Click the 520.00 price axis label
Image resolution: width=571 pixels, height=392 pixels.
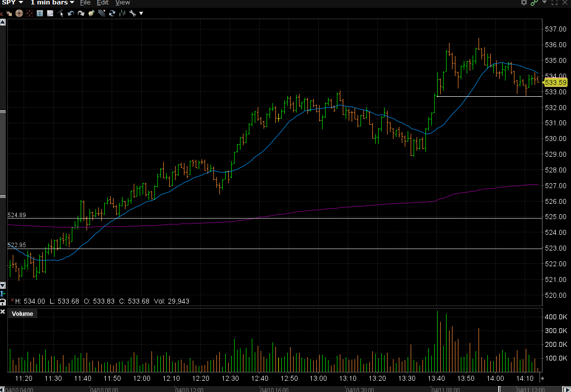tap(556, 295)
